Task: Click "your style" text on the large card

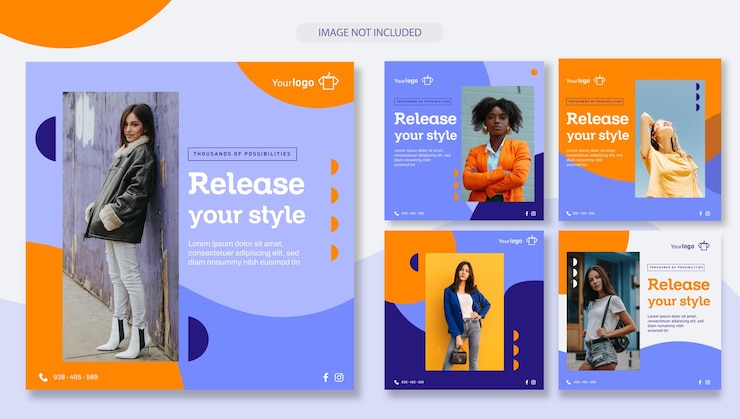Action: [247, 216]
